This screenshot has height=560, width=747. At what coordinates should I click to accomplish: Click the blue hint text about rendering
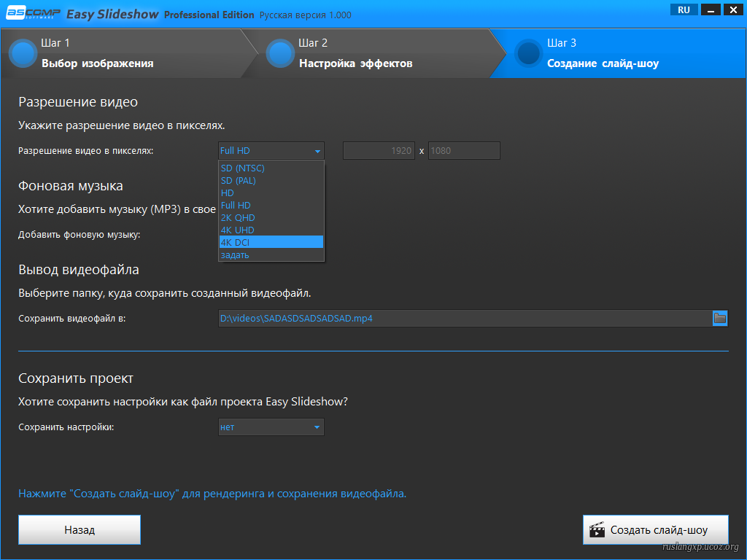[x=212, y=494]
